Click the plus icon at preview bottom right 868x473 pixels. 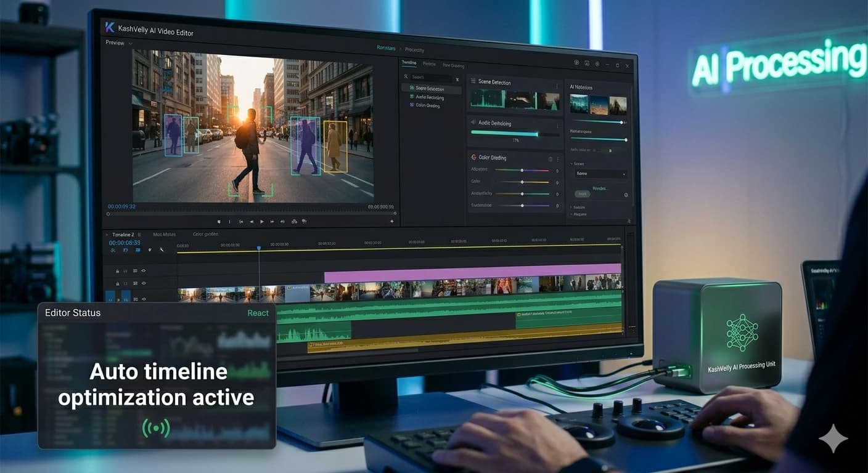[392, 221]
